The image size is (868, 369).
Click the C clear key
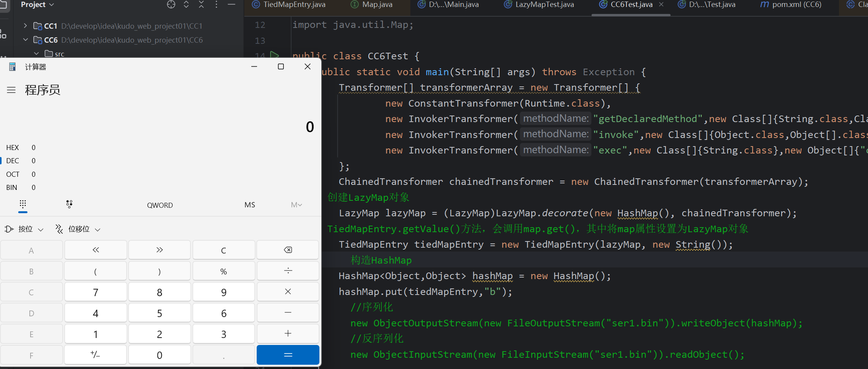pyautogui.click(x=224, y=250)
